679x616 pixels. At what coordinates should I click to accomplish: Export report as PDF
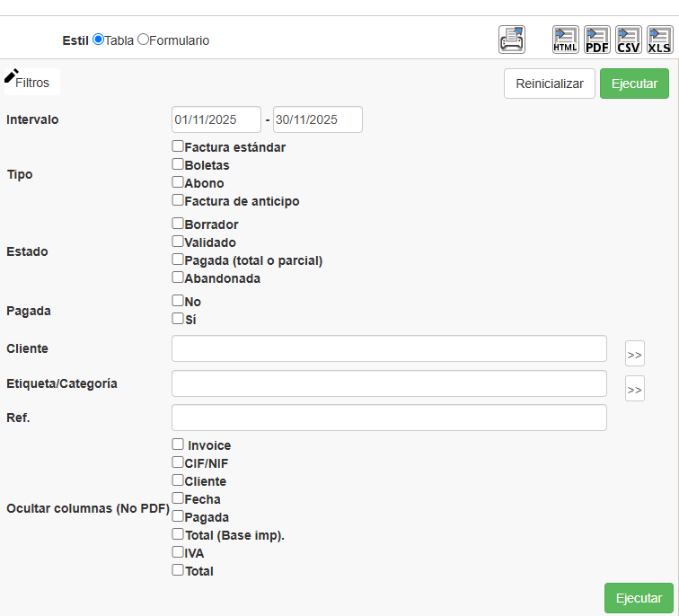(597, 40)
